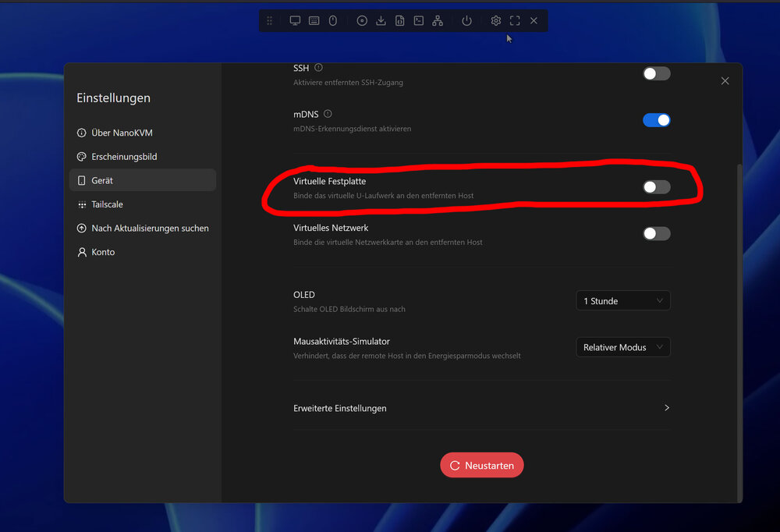This screenshot has width=780, height=532.
Task: Open the Über NanoKVM section
Action: click(x=142, y=133)
